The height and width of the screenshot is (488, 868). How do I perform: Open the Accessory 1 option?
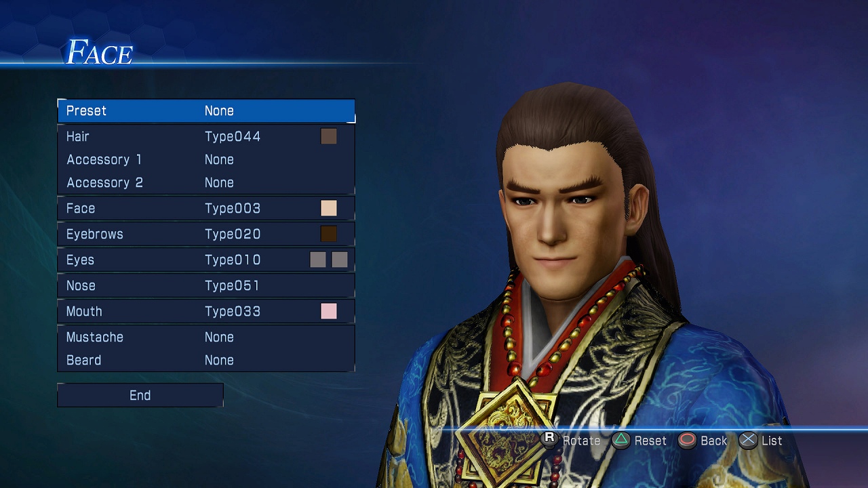pyautogui.click(x=206, y=159)
